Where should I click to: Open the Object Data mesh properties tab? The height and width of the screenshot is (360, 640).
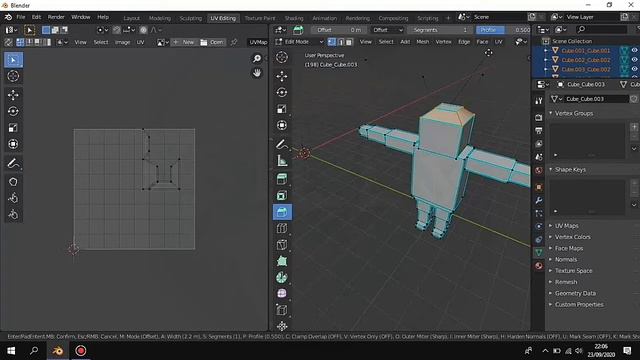click(539, 253)
